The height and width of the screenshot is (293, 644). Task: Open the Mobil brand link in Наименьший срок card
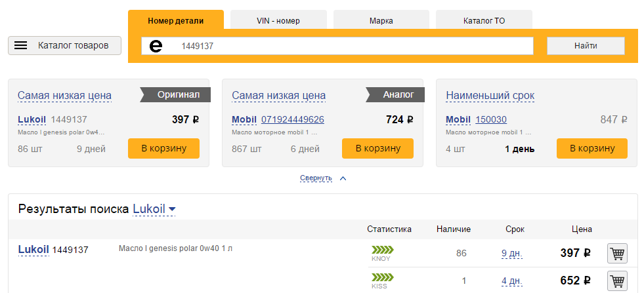tap(458, 120)
